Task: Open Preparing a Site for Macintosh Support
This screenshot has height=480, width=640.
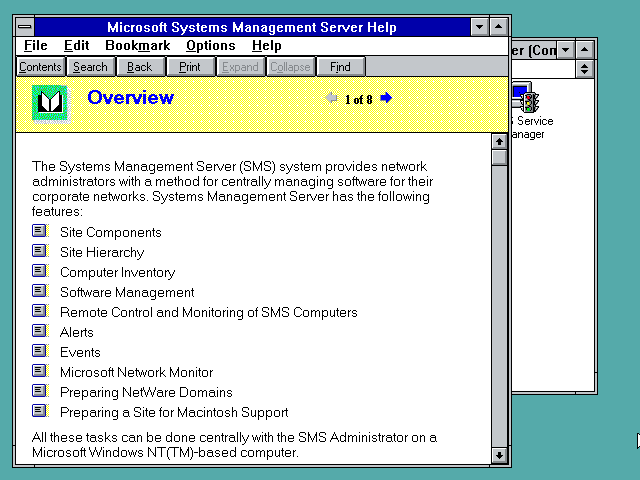Action: (174, 412)
